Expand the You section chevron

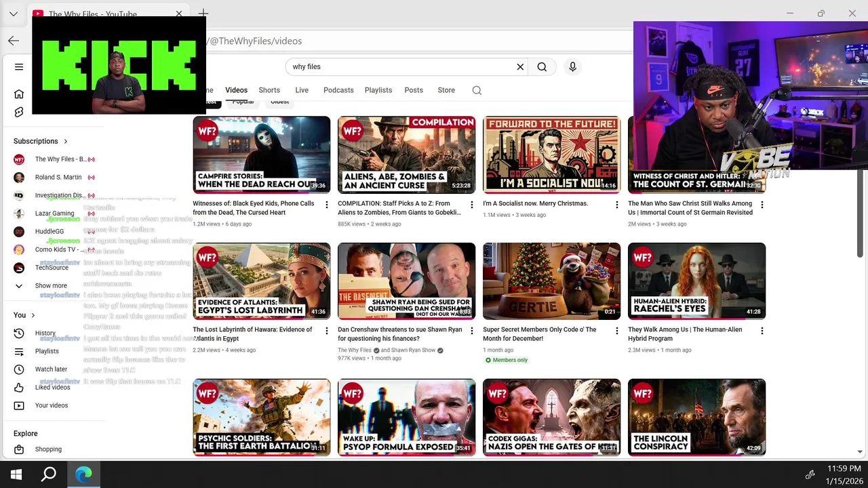click(x=33, y=315)
